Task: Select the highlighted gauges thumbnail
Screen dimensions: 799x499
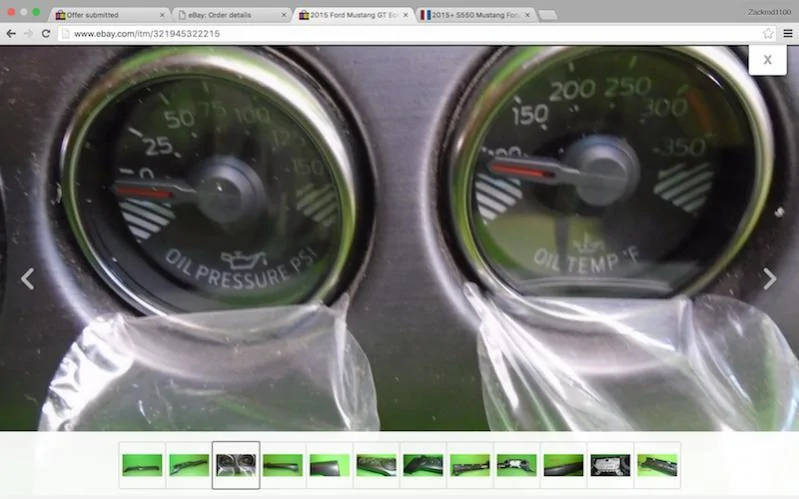Action: pyautogui.click(x=236, y=465)
